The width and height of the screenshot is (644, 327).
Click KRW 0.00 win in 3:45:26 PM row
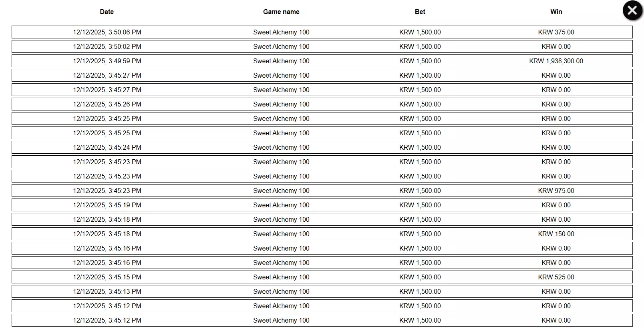(556, 104)
